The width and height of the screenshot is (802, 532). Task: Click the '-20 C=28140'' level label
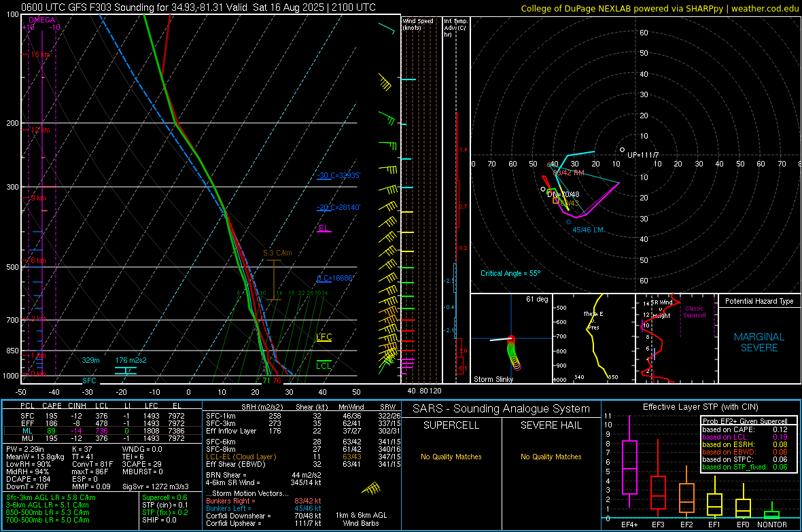338,207
